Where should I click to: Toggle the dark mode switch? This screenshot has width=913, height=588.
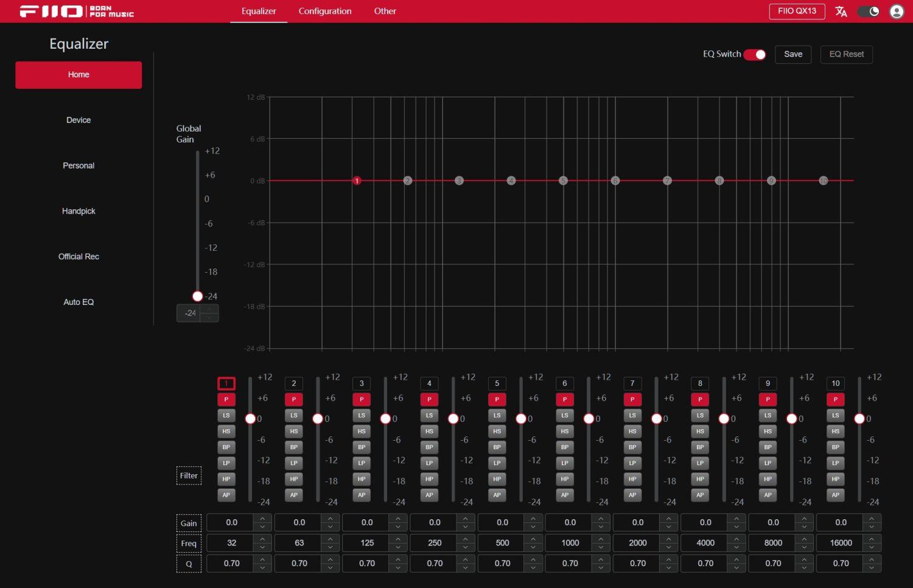click(x=869, y=12)
